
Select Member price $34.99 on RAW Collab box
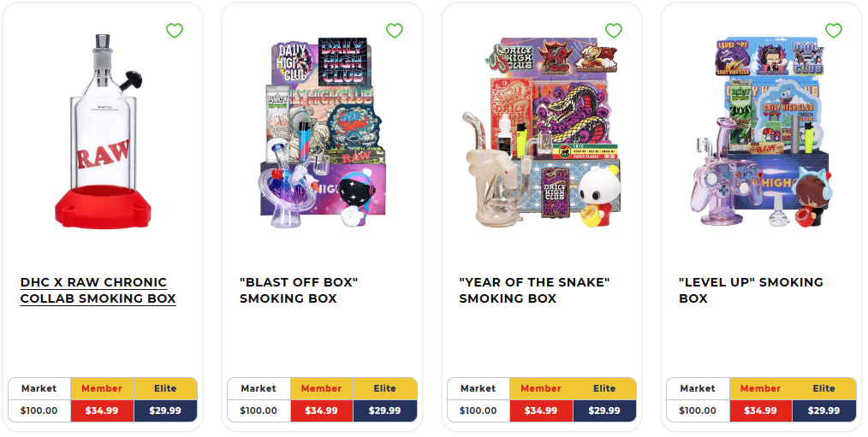[102, 410]
